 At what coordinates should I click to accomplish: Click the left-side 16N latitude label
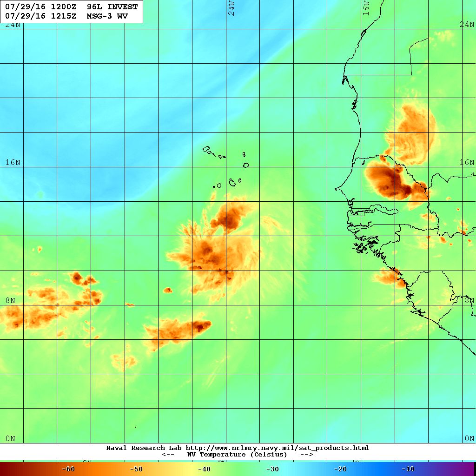13,162
